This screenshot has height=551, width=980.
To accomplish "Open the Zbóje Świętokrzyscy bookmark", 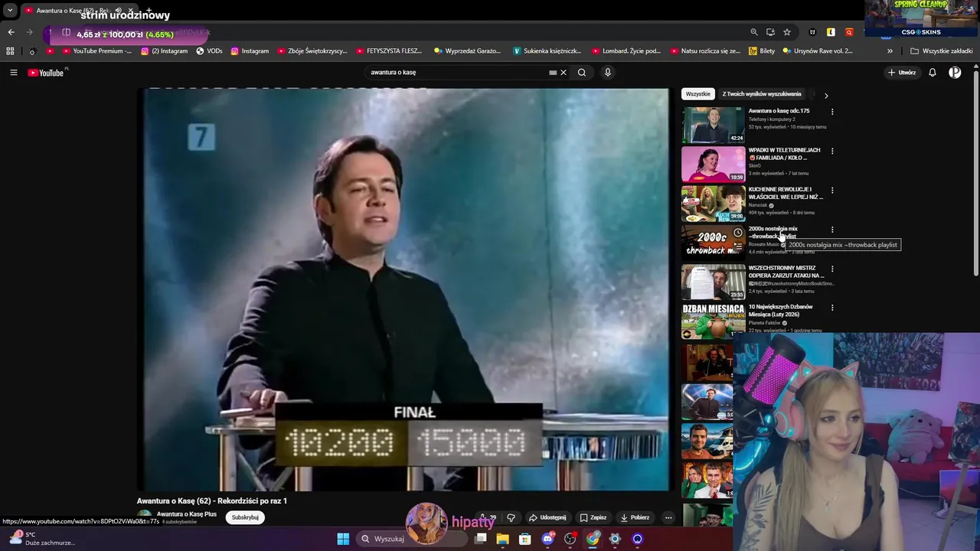I will [312, 51].
